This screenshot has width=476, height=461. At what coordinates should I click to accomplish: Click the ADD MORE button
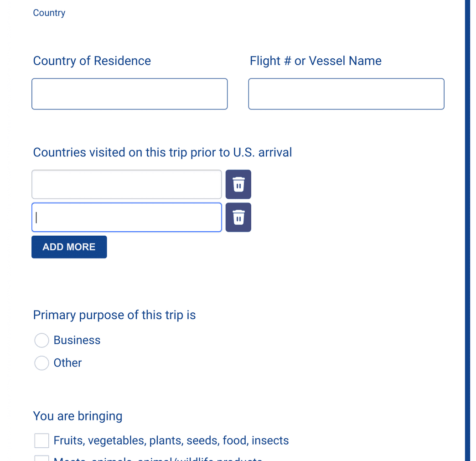pos(69,247)
